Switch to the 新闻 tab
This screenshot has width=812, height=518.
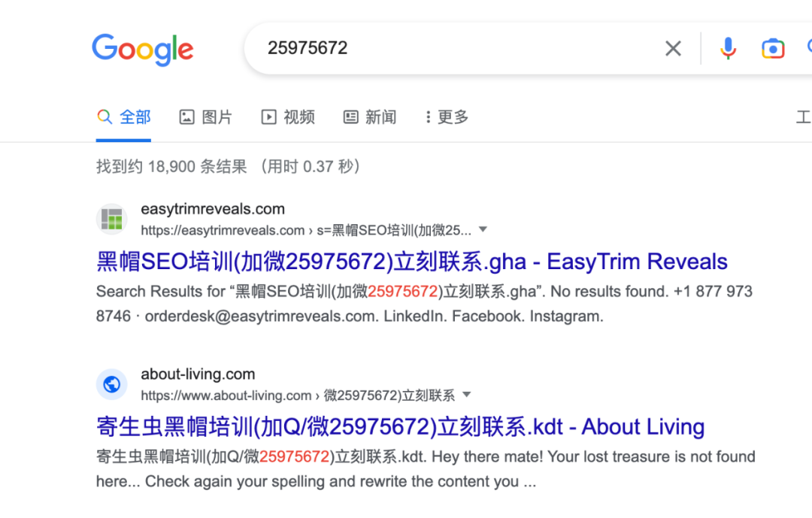tap(370, 117)
